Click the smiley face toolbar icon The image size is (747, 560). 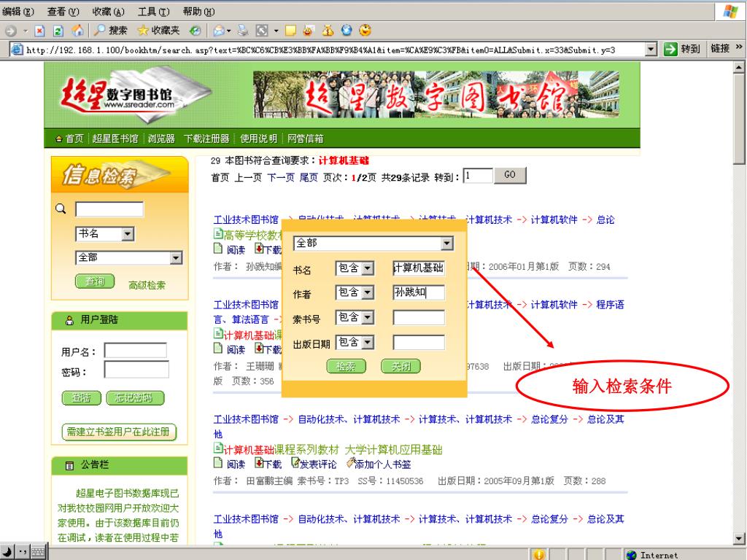coord(365,31)
